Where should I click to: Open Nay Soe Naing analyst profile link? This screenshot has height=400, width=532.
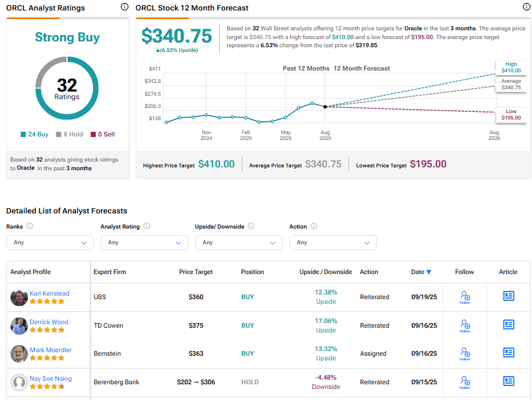[51, 378]
